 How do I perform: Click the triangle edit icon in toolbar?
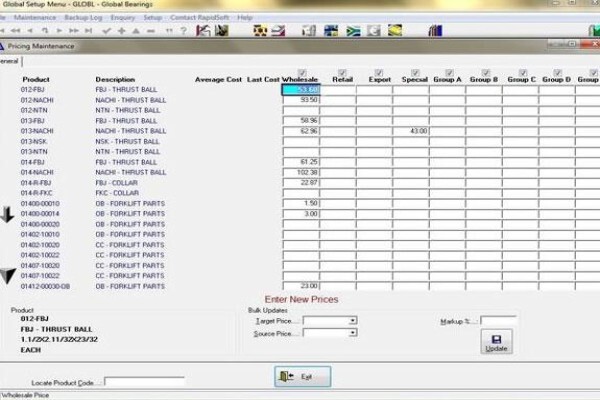(x=136, y=31)
